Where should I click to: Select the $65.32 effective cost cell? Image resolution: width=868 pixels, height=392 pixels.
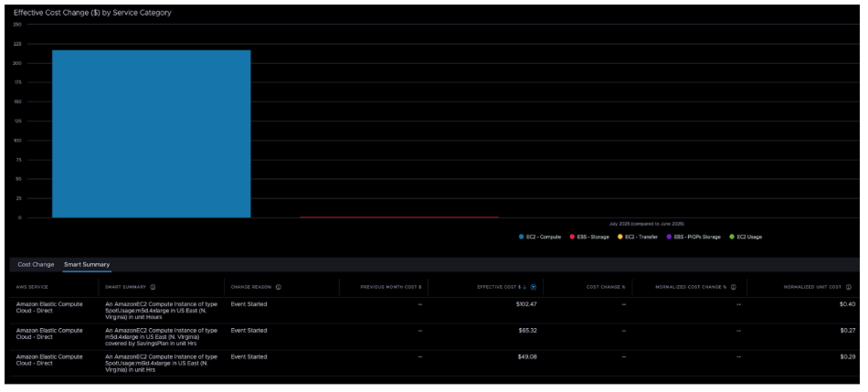pyautogui.click(x=527, y=331)
